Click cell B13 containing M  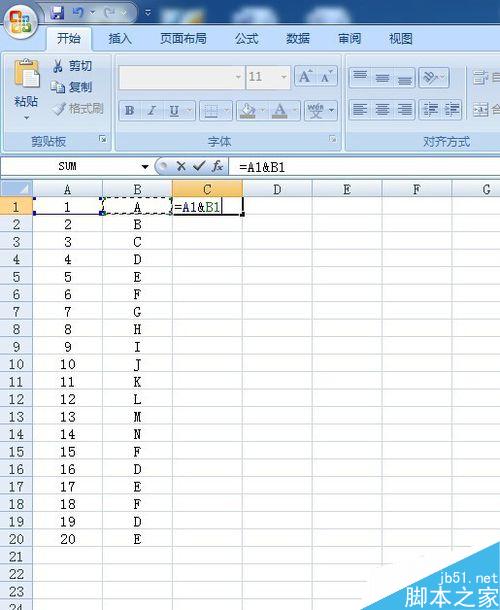(137, 417)
